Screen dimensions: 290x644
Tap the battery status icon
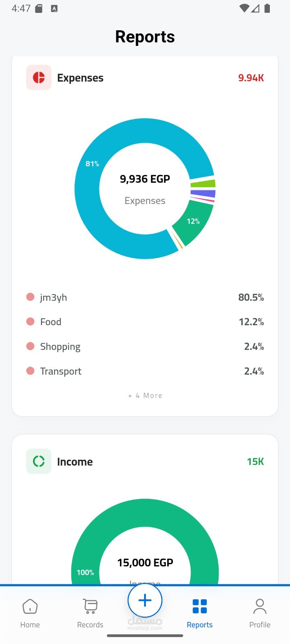(267, 8)
